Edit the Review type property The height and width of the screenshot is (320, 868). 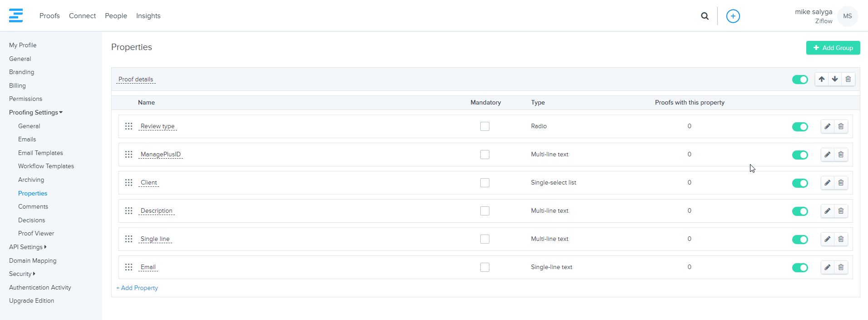point(827,126)
